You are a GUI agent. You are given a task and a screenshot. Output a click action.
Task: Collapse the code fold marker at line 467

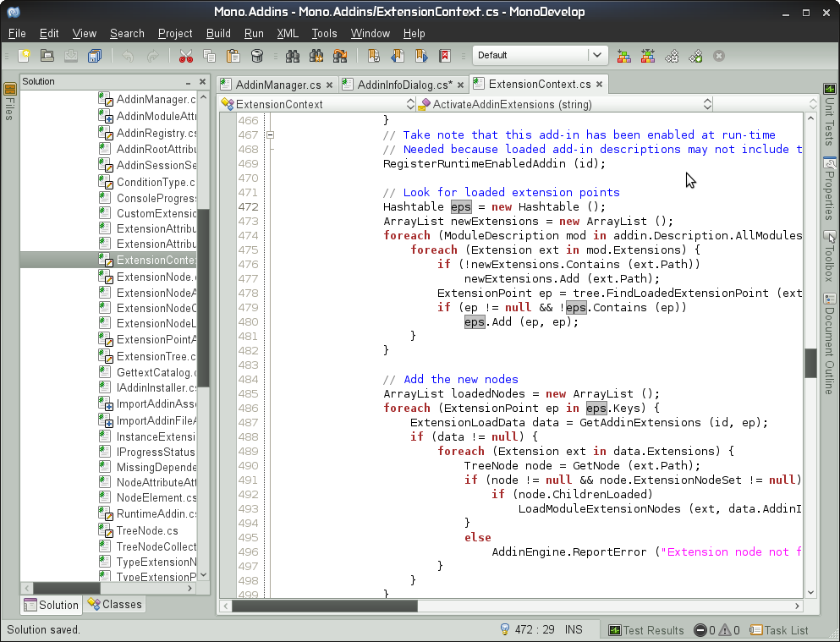(x=270, y=134)
